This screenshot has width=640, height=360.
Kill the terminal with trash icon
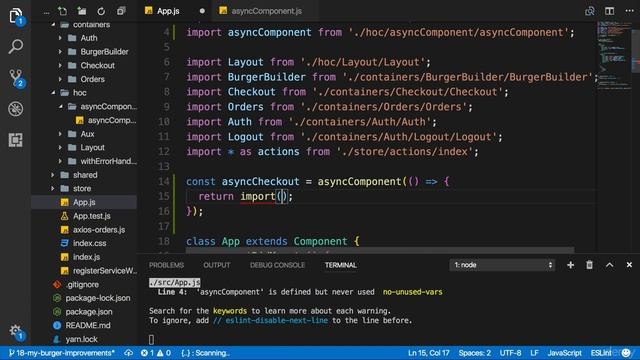coord(589,265)
